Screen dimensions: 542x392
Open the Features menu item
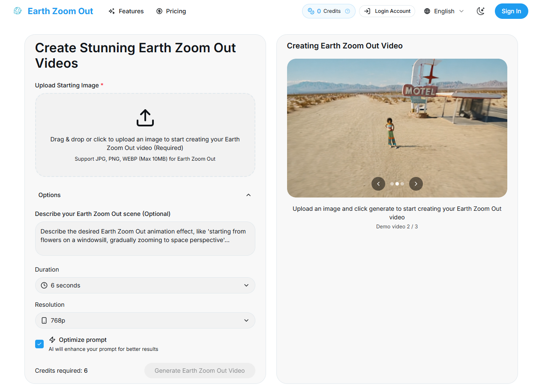[126, 11]
